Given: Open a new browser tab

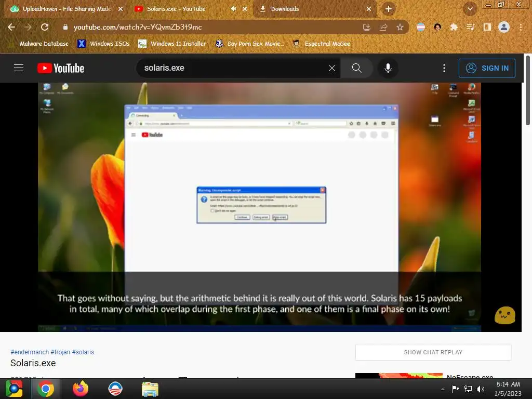Looking at the screenshot, I should click(x=389, y=9).
